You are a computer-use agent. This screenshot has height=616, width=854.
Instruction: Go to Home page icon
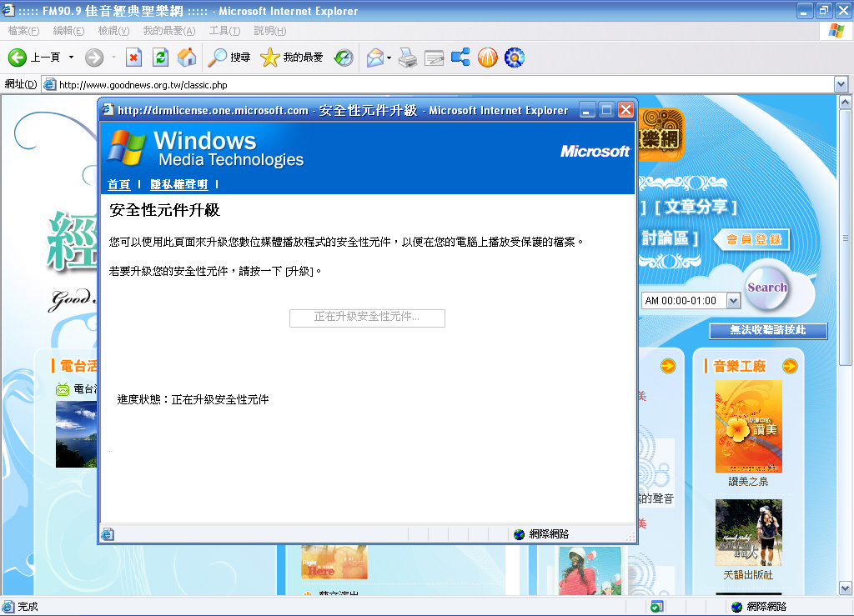(x=187, y=58)
